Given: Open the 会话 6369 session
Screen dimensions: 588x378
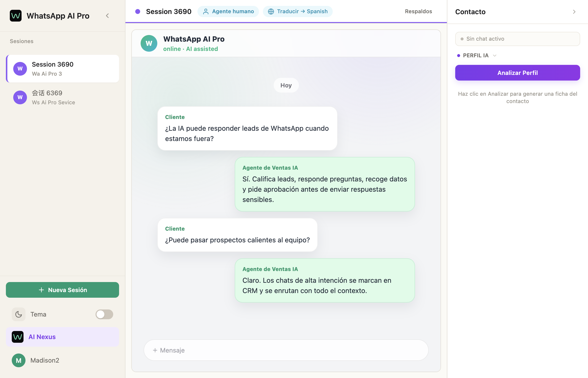Looking at the screenshot, I should (63, 97).
